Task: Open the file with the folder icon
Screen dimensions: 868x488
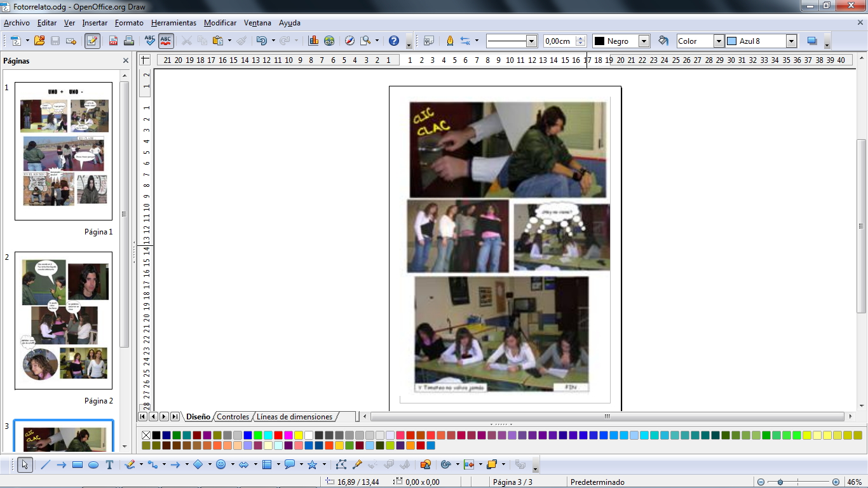Action: coord(39,41)
